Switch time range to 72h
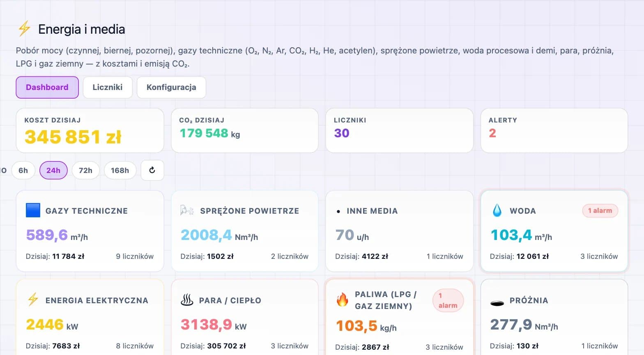The height and width of the screenshot is (355, 644). tap(85, 170)
